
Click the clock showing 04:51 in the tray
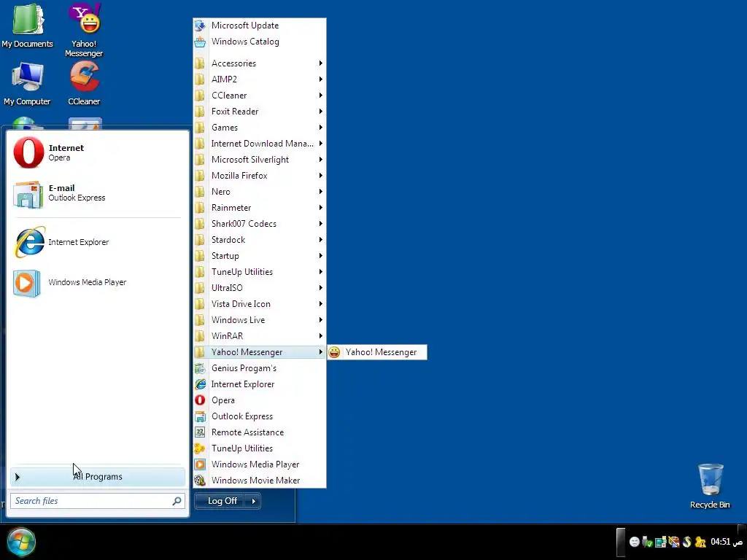720,542
